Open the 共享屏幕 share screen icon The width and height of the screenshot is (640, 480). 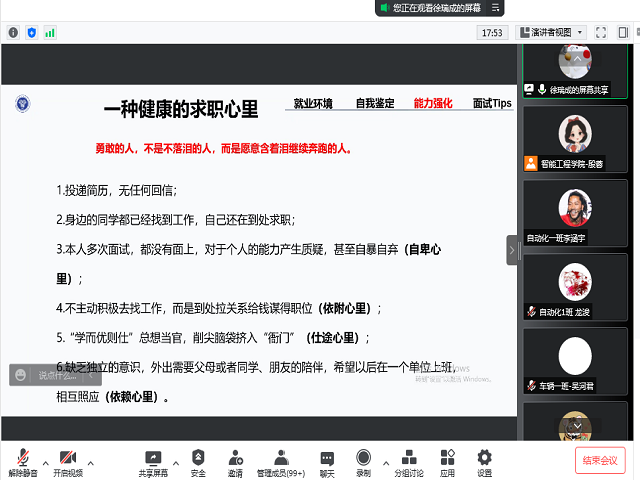coord(153,460)
